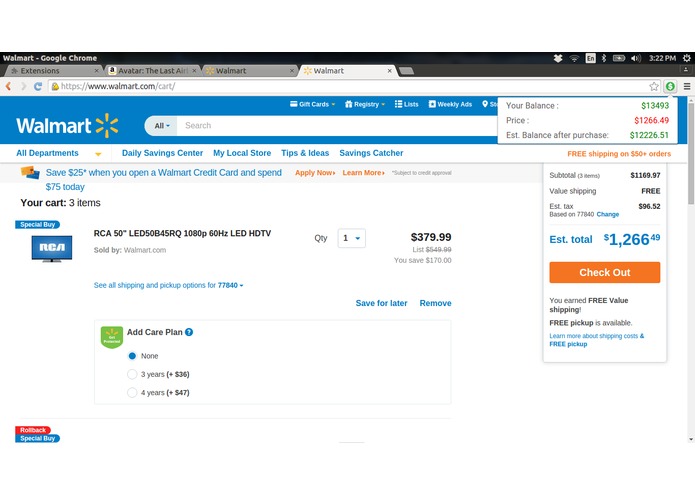Click the Check Out button
Image resolution: width=695 pixels, height=494 pixels.
[x=605, y=272]
